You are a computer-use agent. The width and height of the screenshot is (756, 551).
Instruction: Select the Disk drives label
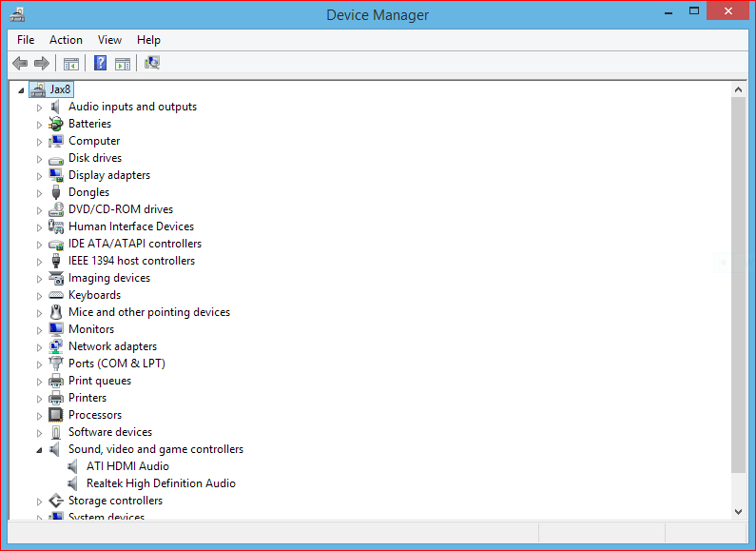95,158
